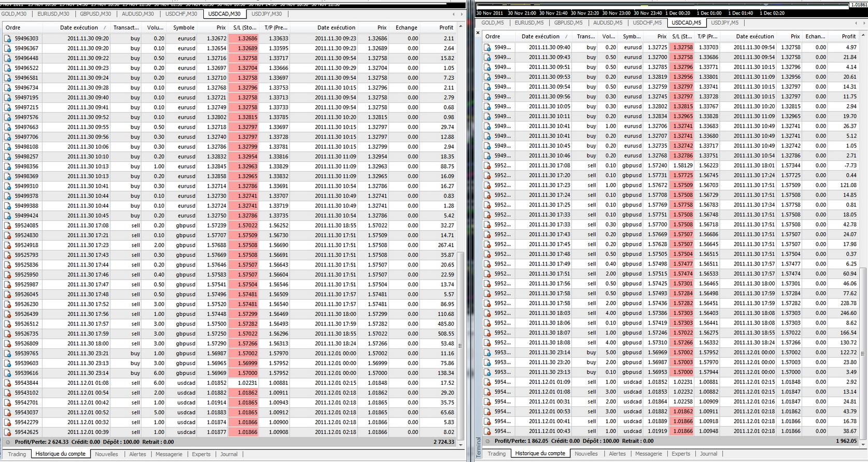Image resolution: width=868 pixels, height=462 pixels.
Task: Right terminal: click icon of order opened 23:20
Action: coord(487,362)
